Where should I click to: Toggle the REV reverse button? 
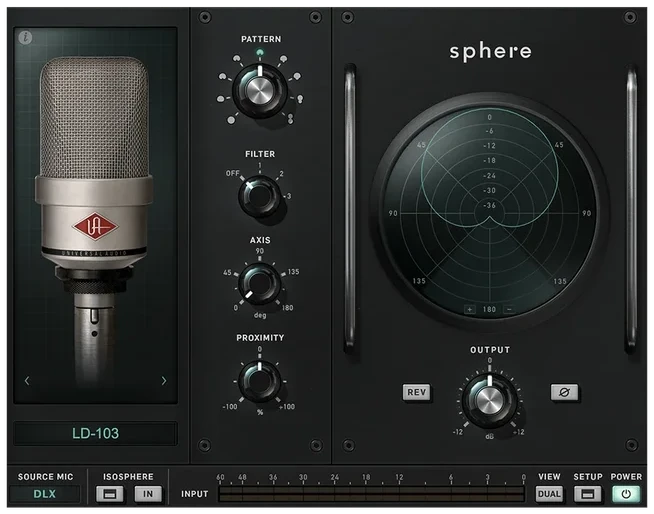pos(417,392)
